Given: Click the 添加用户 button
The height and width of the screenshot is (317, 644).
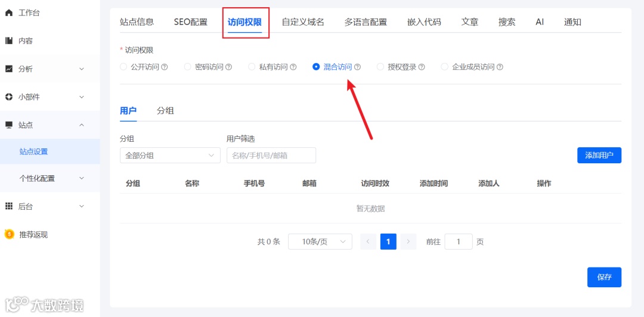Looking at the screenshot, I should (x=599, y=156).
